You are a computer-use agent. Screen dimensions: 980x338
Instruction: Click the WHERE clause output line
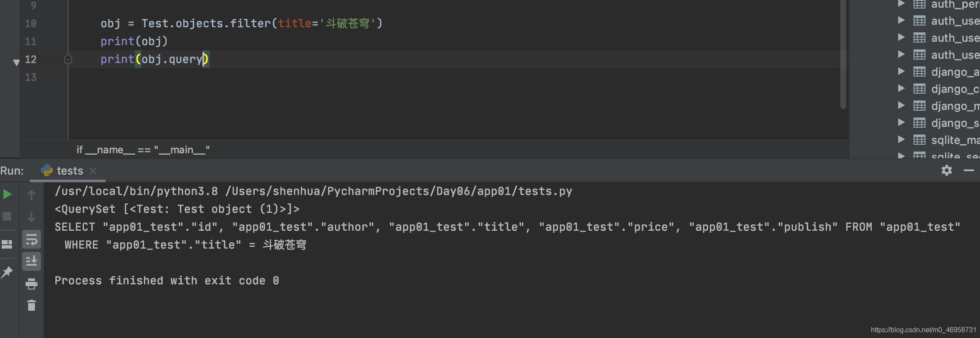tap(185, 245)
